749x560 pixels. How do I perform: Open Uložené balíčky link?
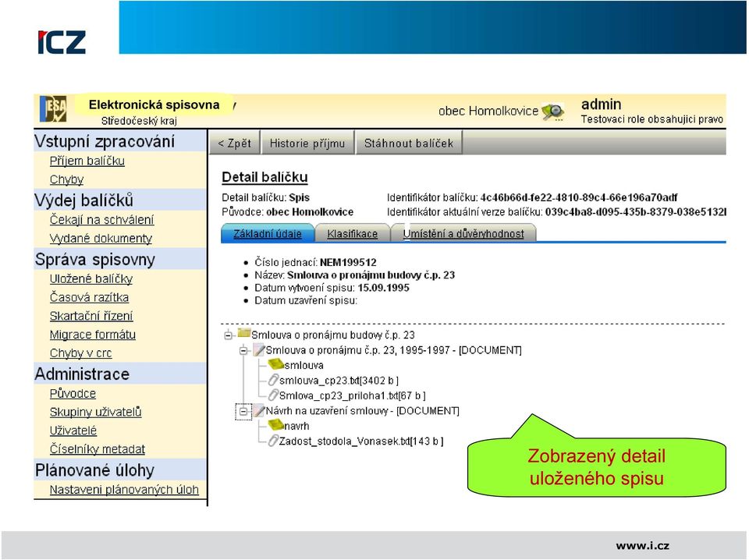pyautogui.click(x=91, y=278)
